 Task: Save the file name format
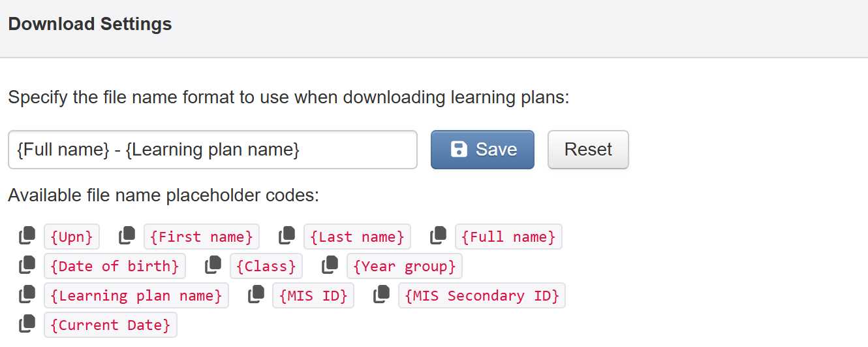pyautogui.click(x=482, y=150)
